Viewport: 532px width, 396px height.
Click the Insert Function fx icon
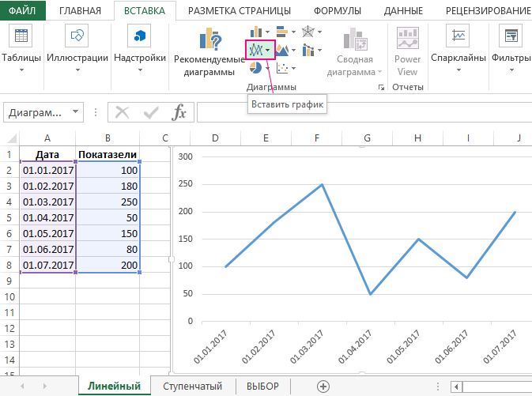[179, 112]
